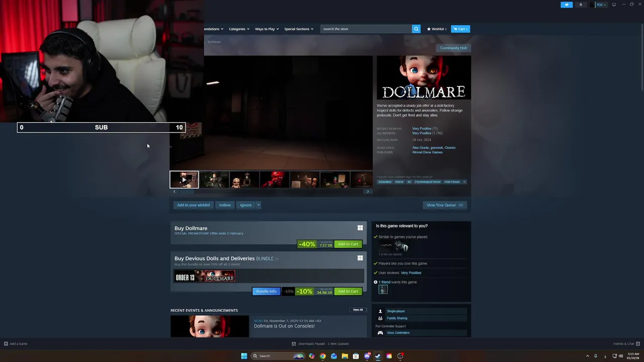Click the Follow button

pyautogui.click(x=225, y=205)
